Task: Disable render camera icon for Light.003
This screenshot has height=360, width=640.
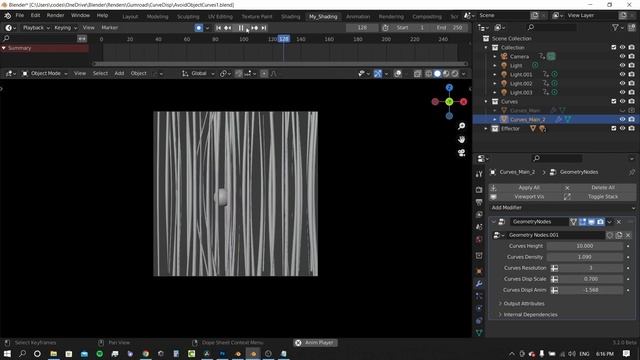Action: (x=631, y=92)
